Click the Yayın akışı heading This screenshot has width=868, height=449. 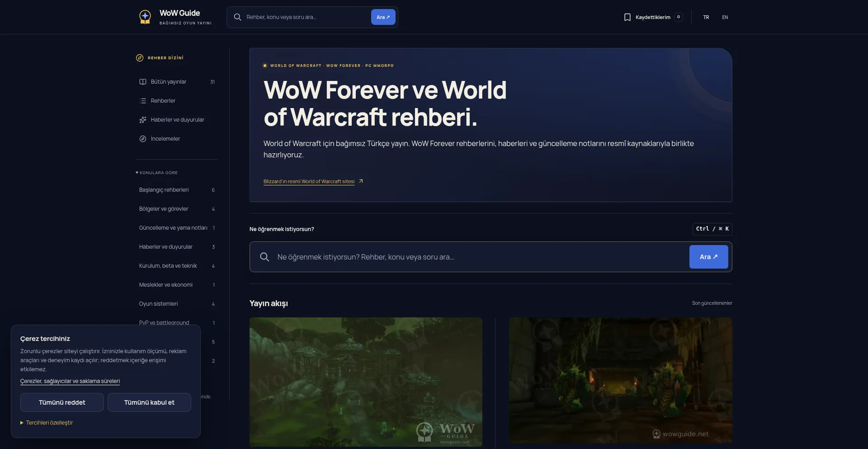pos(269,303)
